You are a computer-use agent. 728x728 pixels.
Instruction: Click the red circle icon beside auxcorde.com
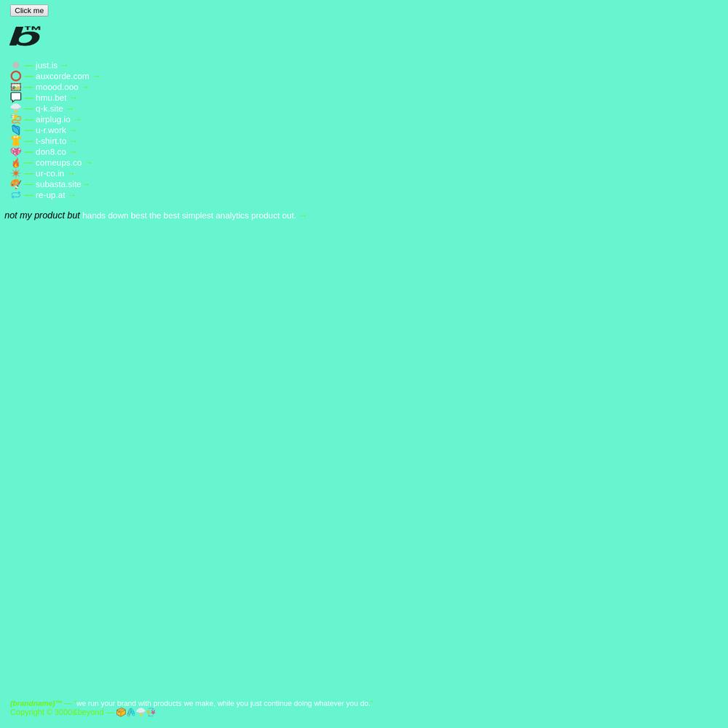pyautogui.click(x=16, y=76)
